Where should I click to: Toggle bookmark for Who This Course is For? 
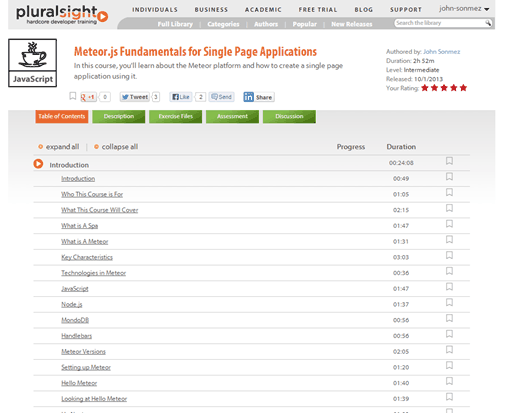tap(449, 192)
